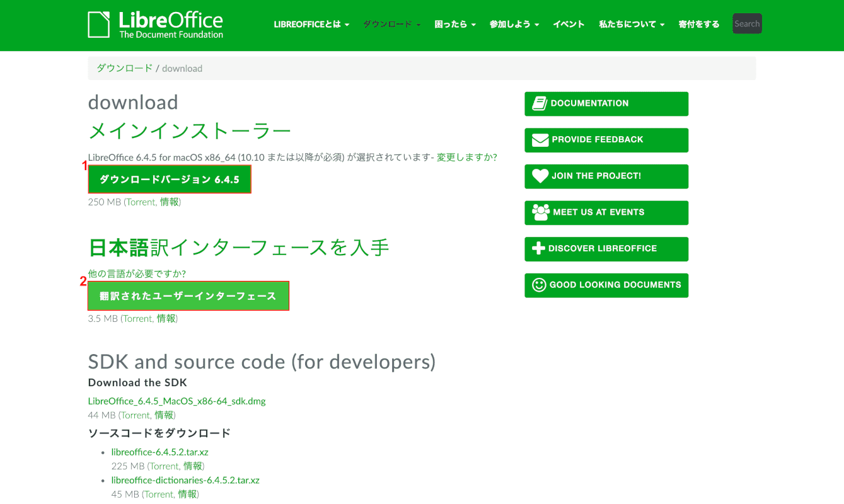
Task: Go to the イベント page
Action: (569, 25)
